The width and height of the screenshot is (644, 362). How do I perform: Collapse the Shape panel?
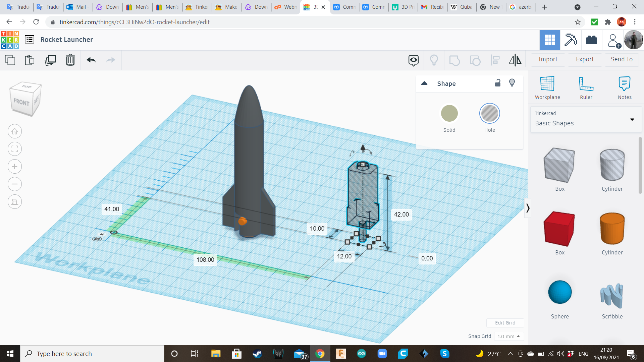click(x=424, y=83)
